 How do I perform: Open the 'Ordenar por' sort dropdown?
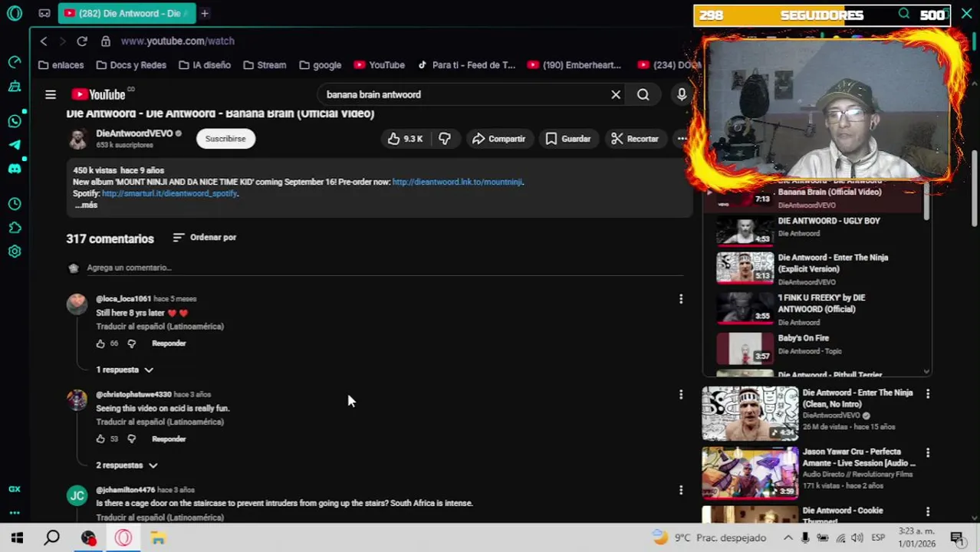coord(204,238)
